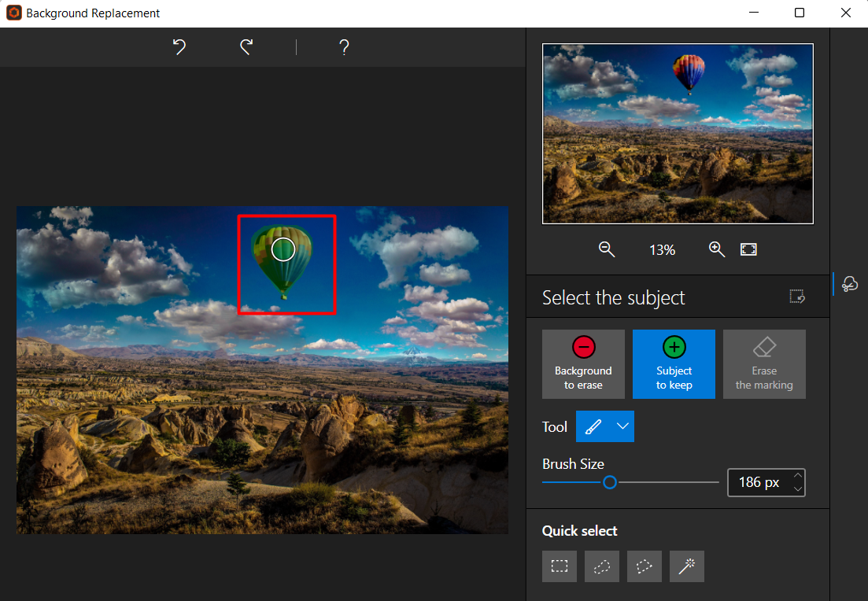
Task: Redo the last marking action
Action: pyautogui.click(x=246, y=47)
